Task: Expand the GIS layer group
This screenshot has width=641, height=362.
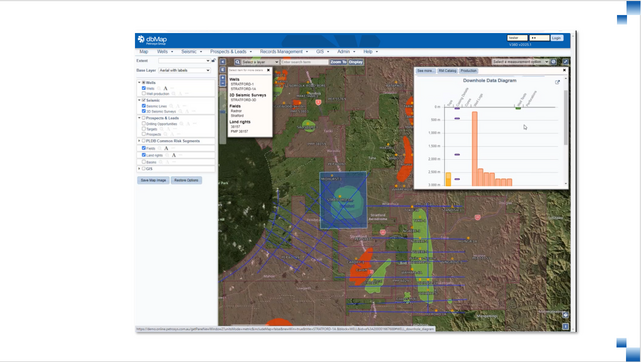Action: point(139,168)
